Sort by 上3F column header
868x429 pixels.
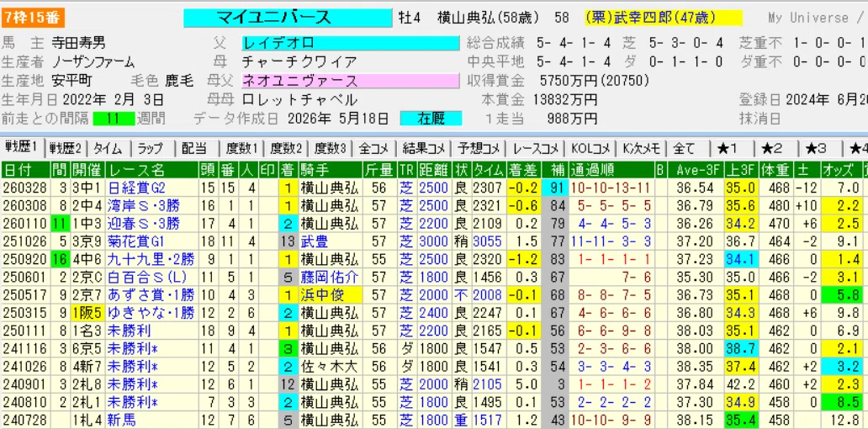741,169
